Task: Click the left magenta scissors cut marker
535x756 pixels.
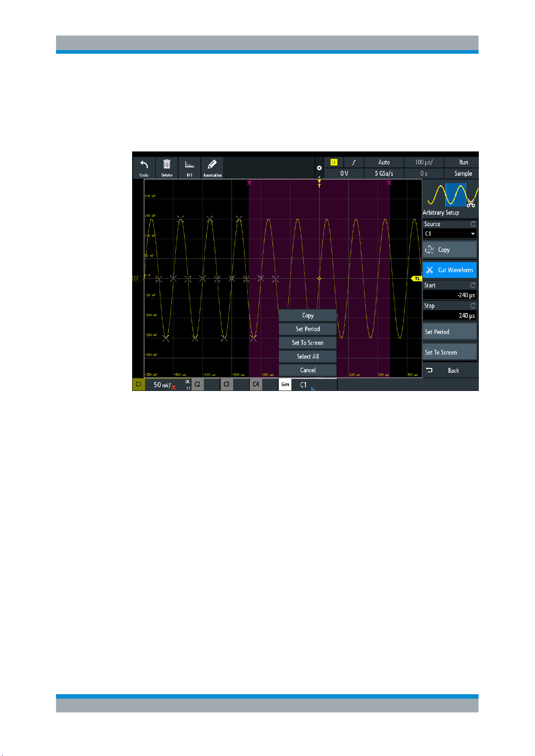Action: coord(249,183)
